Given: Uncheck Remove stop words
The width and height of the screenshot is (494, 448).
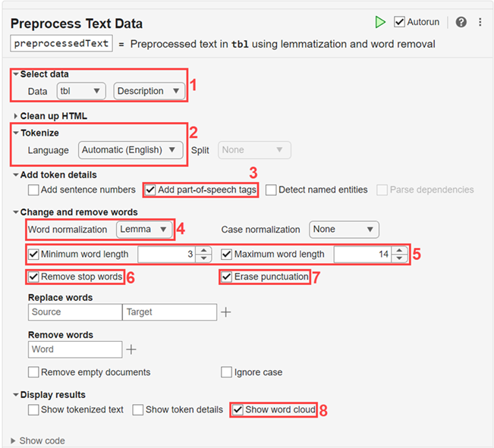Looking at the screenshot, I should [x=33, y=277].
